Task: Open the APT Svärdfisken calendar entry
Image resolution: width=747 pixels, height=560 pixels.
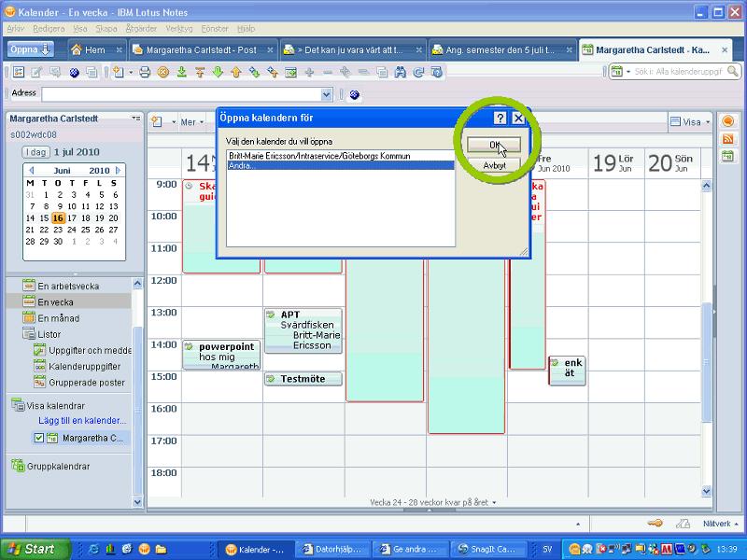Action: click(x=303, y=330)
